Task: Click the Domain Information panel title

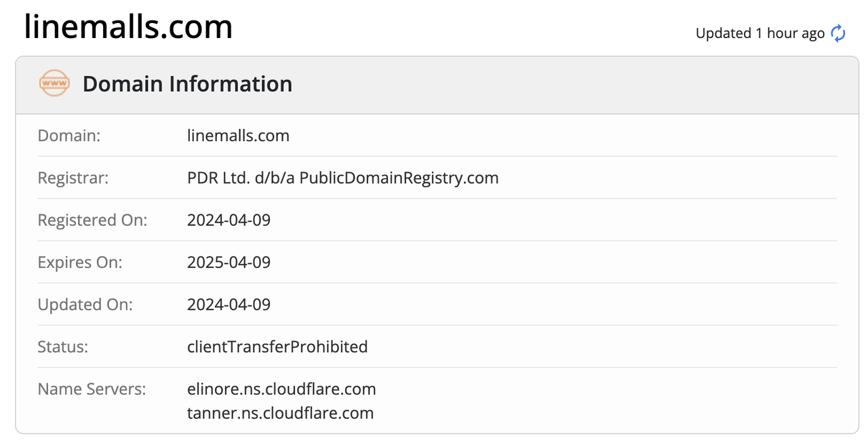Action: coord(187,84)
